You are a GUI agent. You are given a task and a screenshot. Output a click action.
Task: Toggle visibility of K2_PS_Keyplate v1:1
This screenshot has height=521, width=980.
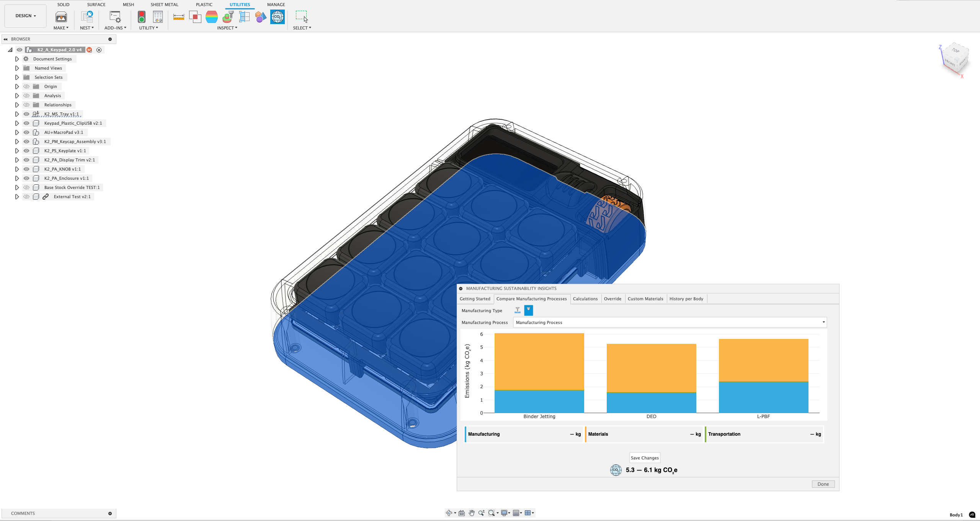point(26,151)
